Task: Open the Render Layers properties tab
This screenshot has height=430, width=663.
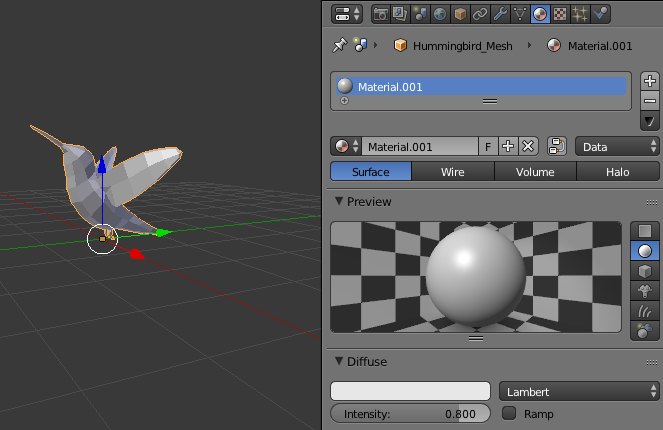Action: click(400, 14)
